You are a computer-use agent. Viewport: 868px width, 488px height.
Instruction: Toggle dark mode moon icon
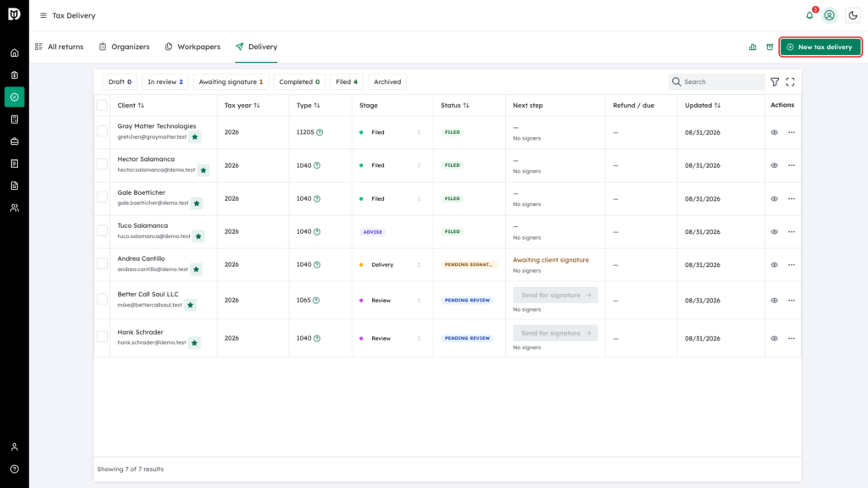coord(853,15)
